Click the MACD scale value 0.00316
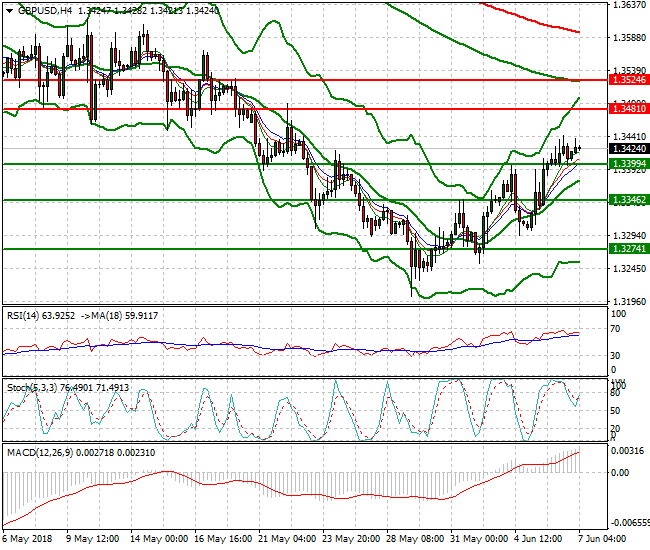The image size is (650, 550). (x=627, y=451)
